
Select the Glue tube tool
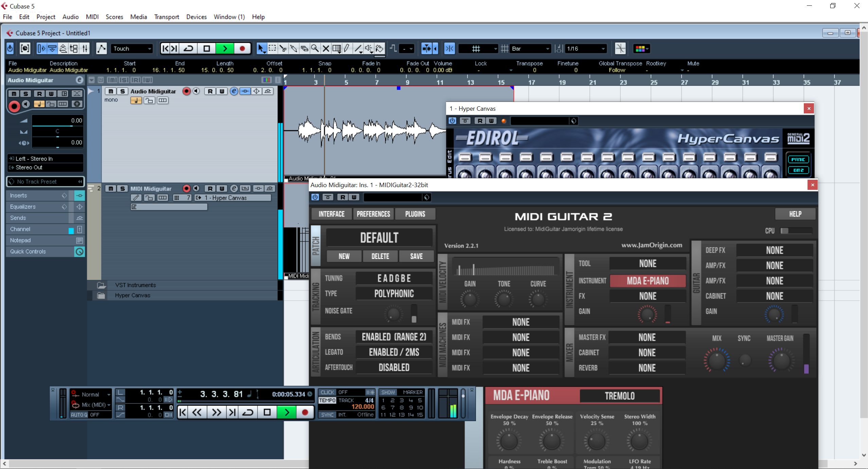coord(294,49)
